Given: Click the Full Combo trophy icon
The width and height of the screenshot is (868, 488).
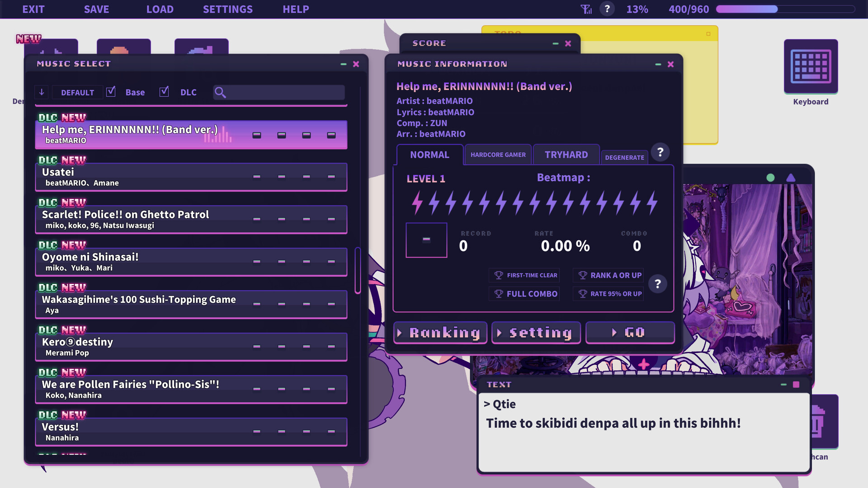Looking at the screenshot, I should [x=499, y=294].
